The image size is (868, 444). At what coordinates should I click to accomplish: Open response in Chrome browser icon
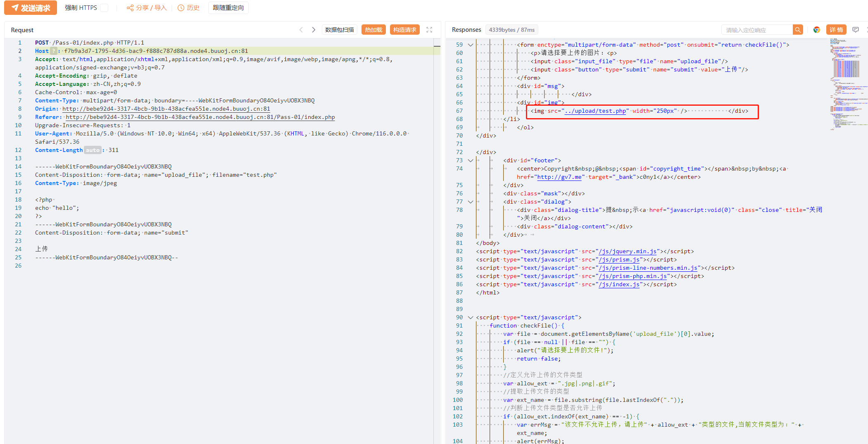coord(816,30)
